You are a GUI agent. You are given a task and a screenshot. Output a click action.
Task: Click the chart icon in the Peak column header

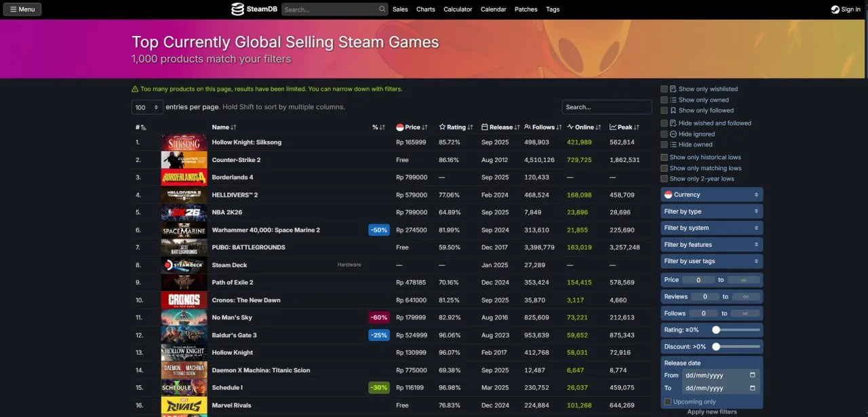[612, 127]
